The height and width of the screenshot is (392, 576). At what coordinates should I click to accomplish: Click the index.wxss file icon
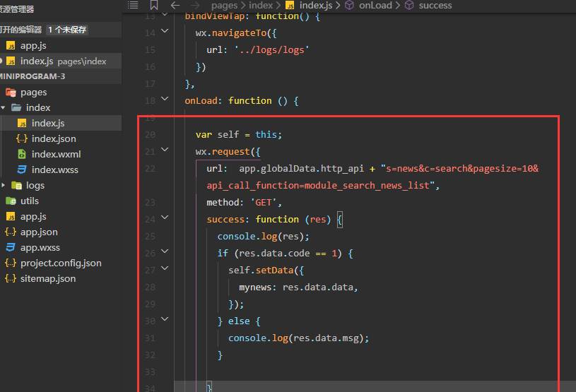point(22,170)
